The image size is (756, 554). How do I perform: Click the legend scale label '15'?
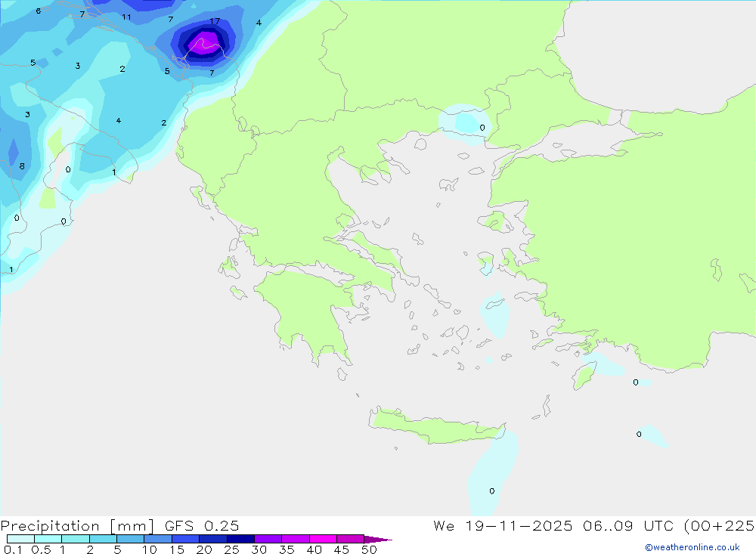point(177,549)
